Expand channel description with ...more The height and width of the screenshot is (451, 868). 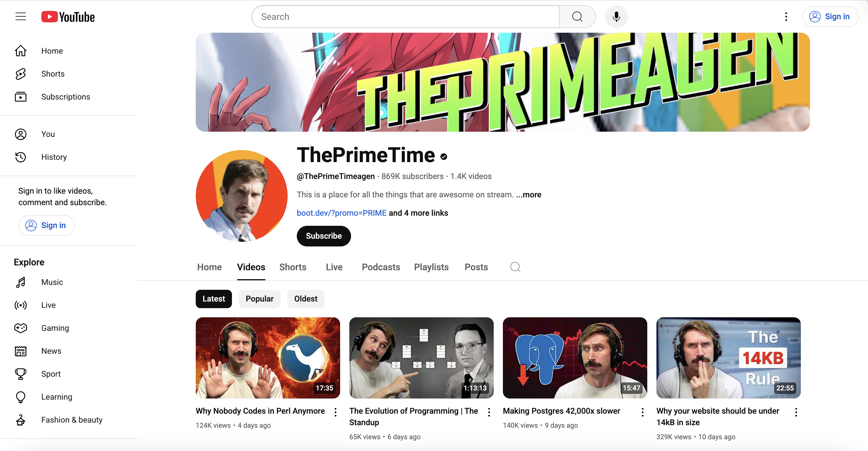528,195
